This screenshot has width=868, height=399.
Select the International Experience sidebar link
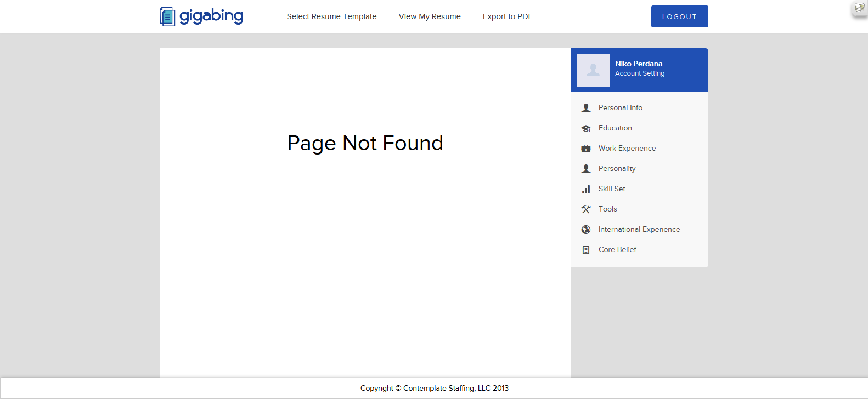tap(639, 230)
